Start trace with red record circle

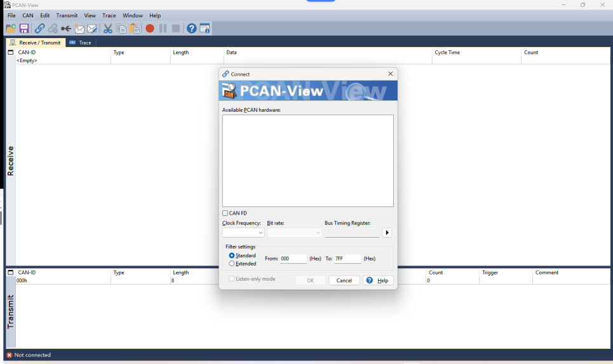(x=150, y=29)
